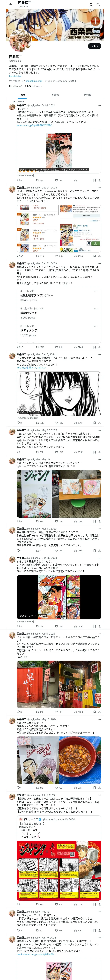Reply to the pinned Oct 8, 2021 post
The width and height of the screenshot is (110, 980).
(18, 180)
